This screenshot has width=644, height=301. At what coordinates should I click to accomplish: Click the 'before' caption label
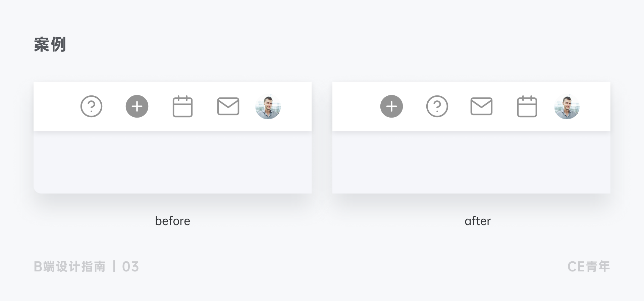click(x=172, y=221)
